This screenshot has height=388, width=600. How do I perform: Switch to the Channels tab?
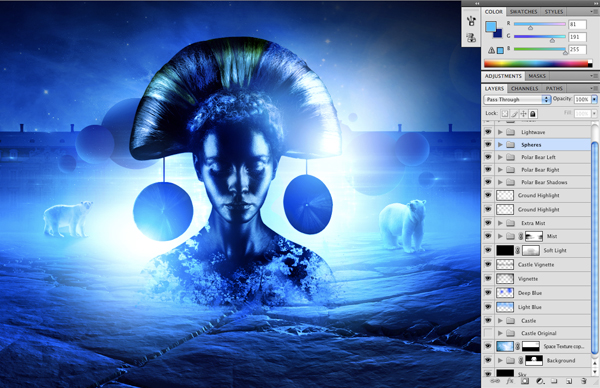pos(525,88)
